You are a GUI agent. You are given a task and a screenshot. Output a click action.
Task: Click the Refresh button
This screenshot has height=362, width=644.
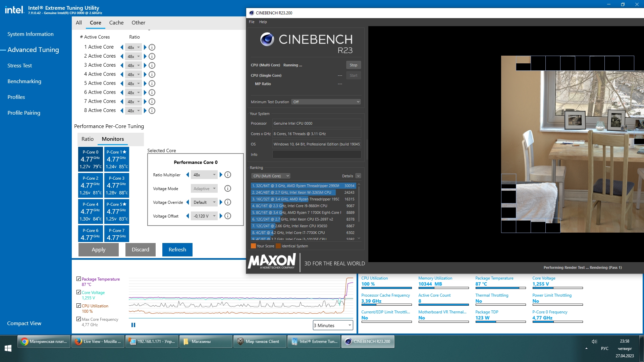pyautogui.click(x=177, y=250)
